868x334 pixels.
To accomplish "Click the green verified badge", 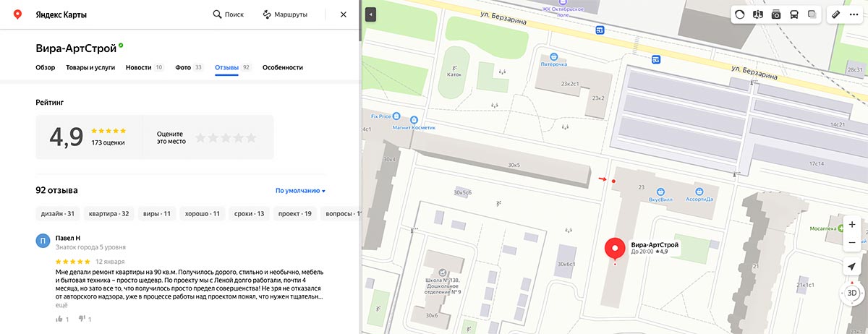I will point(121,46).
